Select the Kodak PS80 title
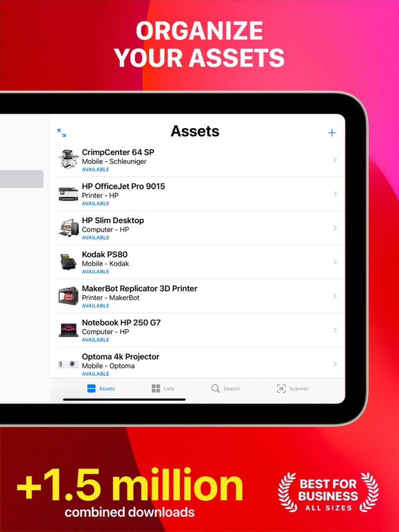The height and width of the screenshot is (532, 399). (104, 255)
